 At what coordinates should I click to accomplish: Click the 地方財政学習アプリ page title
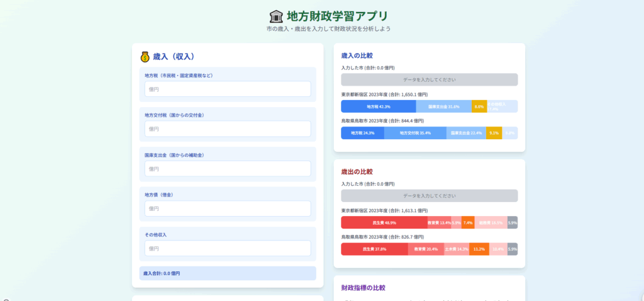pos(337,16)
